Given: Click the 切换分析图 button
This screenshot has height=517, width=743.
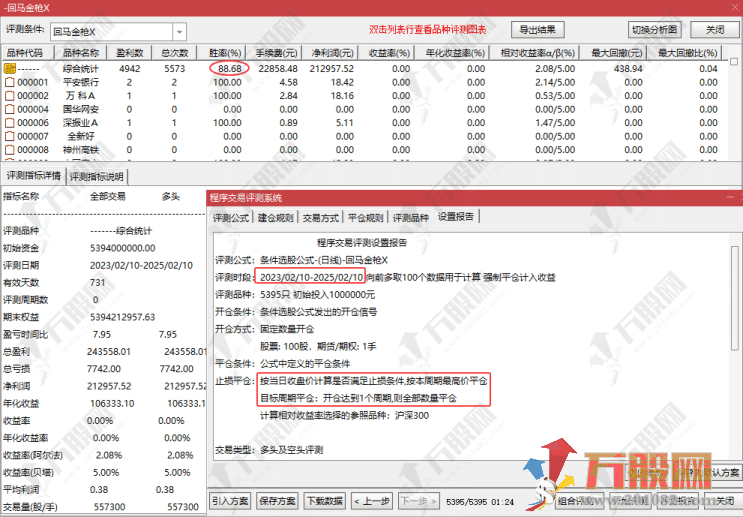Looking at the screenshot, I should point(654,30).
